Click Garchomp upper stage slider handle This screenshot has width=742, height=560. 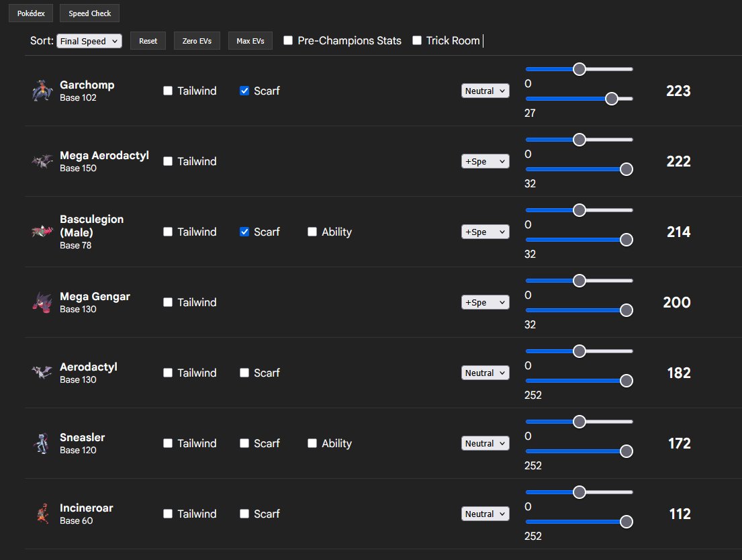(579, 69)
